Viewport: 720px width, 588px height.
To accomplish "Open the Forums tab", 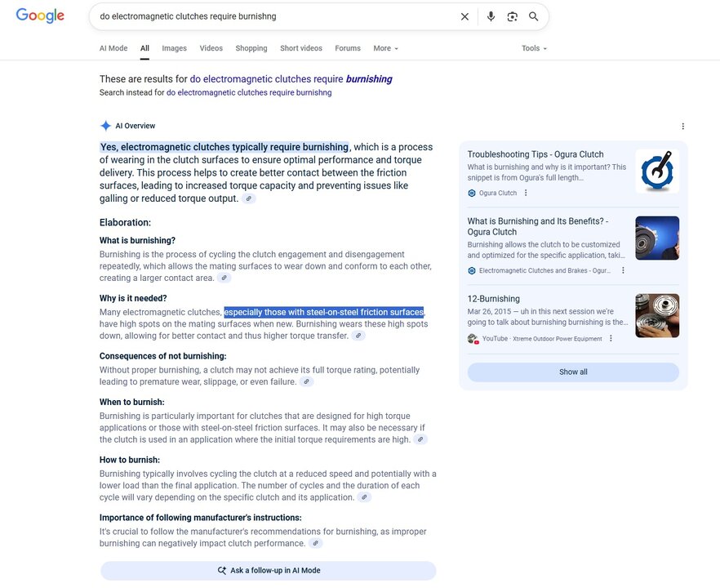I will 347,48.
